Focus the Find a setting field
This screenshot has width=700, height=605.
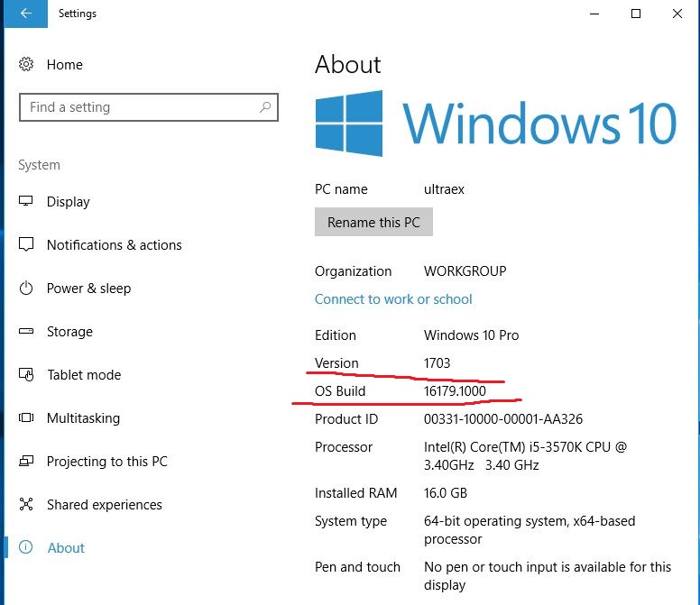tap(149, 107)
